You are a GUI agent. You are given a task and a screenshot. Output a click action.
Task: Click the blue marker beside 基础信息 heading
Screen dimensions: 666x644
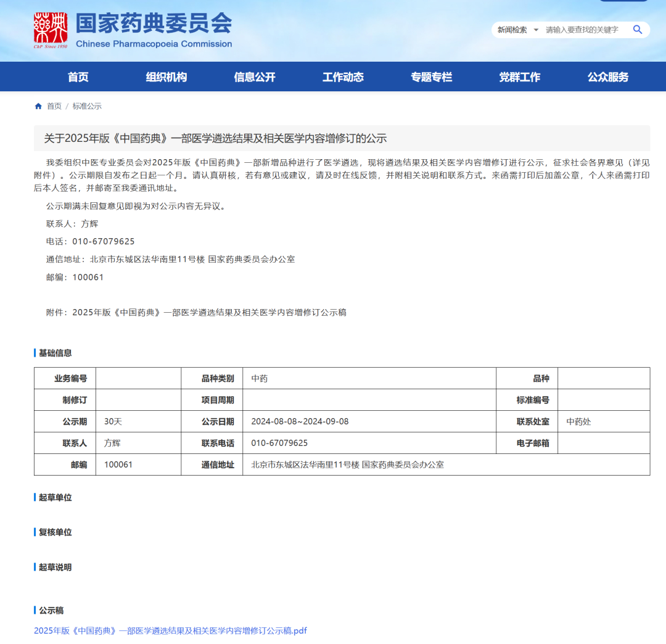pos(34,352)
